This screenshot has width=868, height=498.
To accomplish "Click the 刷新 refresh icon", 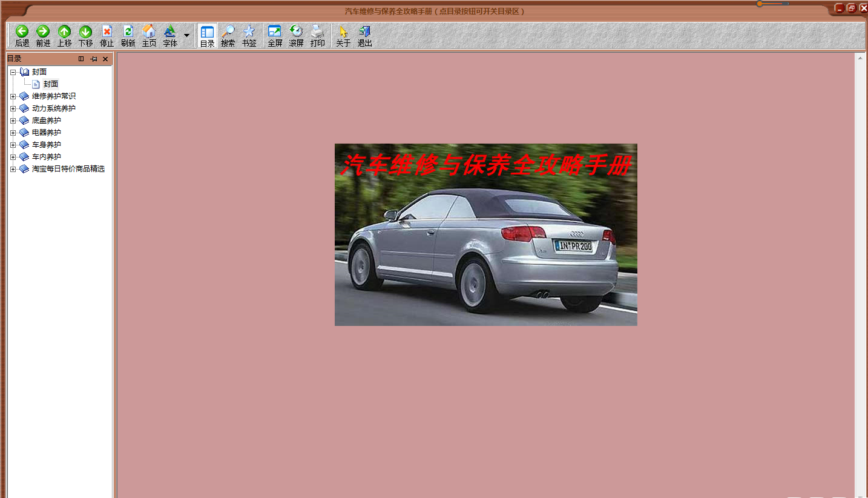I will coord(128,32).
